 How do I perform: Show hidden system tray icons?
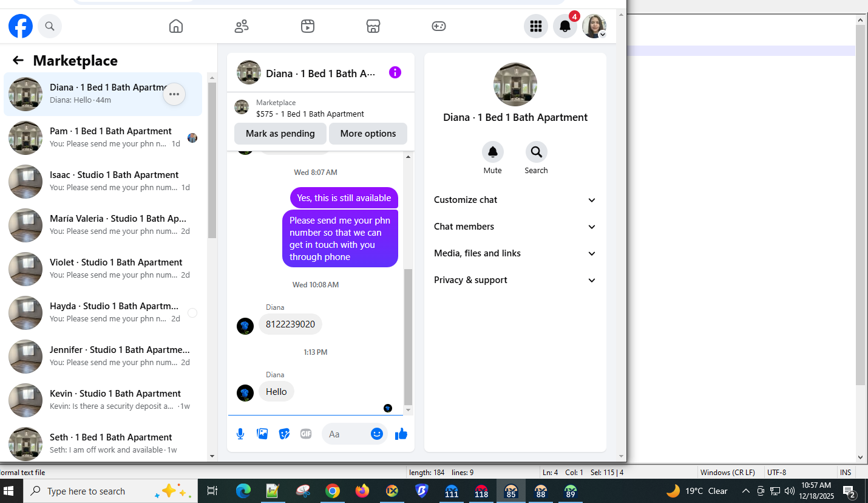(745, 491)
